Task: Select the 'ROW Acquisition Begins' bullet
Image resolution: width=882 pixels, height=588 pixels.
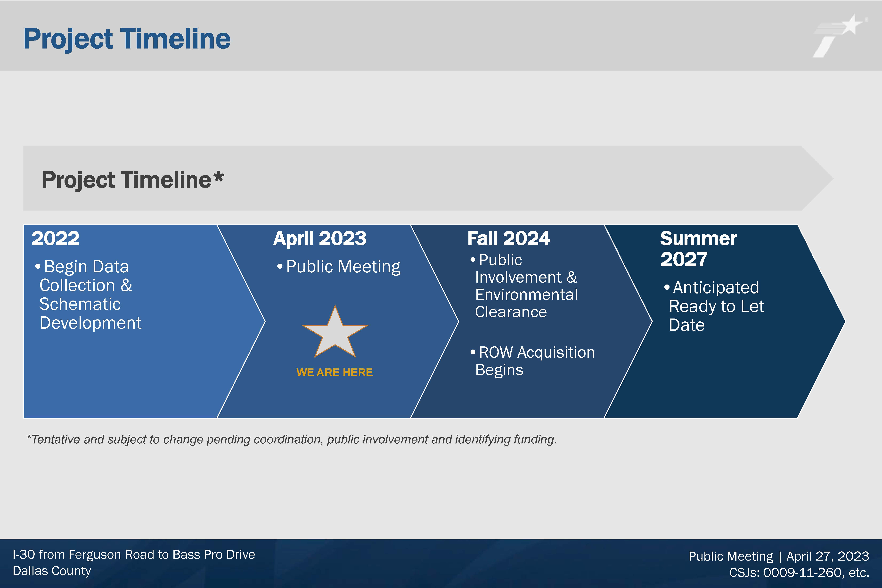Action: click(532, 361)
